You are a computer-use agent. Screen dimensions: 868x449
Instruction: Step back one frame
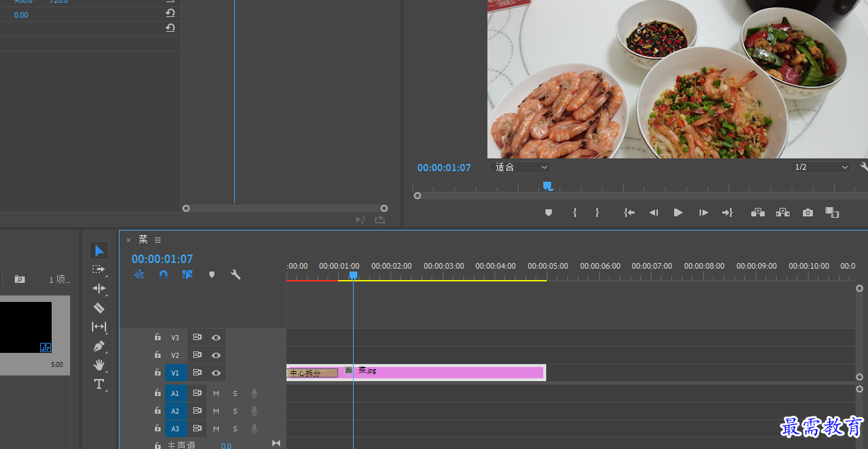(654, 212)
